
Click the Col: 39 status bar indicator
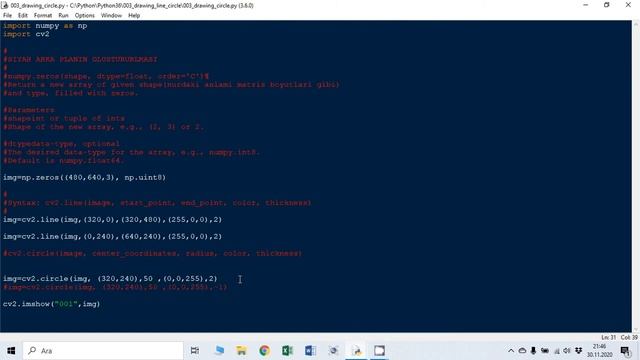pyautogui.click(x=629, y=338)
